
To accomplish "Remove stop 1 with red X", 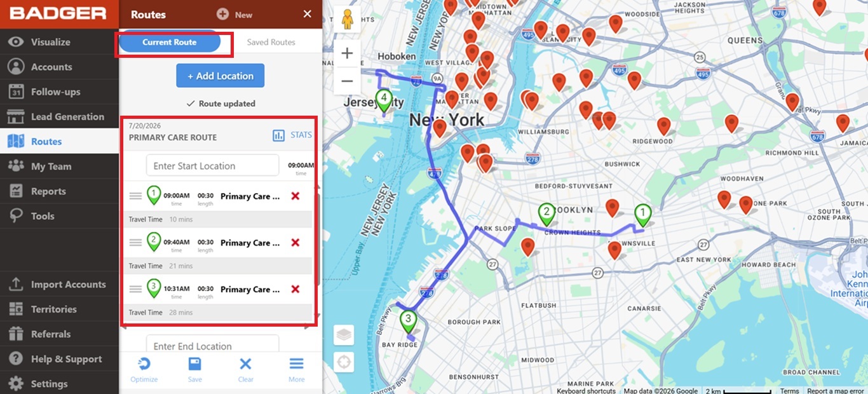I will [x=295, y=196].
